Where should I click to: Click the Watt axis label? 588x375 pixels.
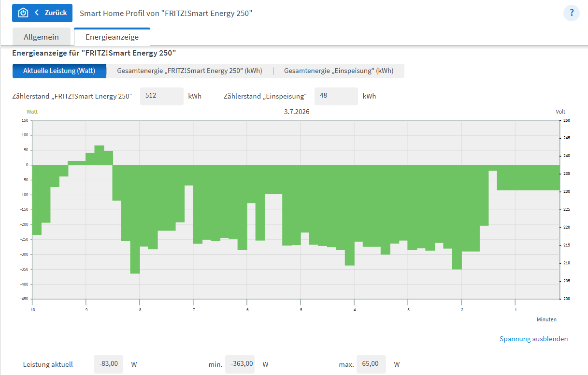click(x=32, y=112)
